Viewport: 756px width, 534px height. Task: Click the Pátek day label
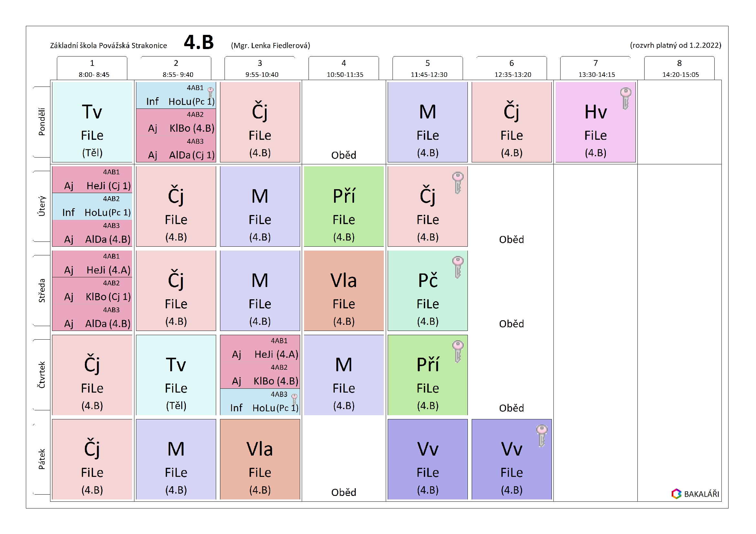point(41,459)
